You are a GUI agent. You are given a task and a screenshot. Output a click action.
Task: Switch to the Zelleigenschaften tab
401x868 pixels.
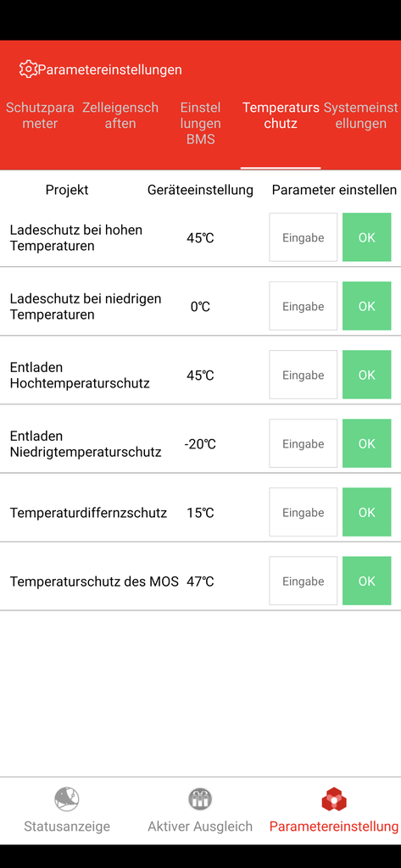120,115
